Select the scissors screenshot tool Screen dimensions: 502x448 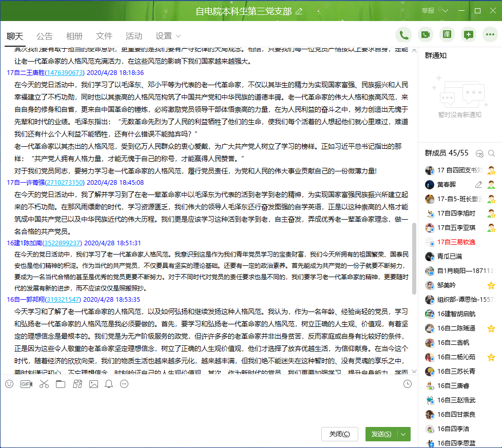(x=44, y=384)
